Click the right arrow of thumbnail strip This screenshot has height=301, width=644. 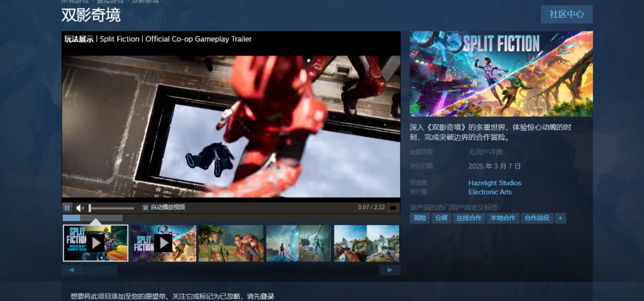pyautogui.click(x=390, y=270)
